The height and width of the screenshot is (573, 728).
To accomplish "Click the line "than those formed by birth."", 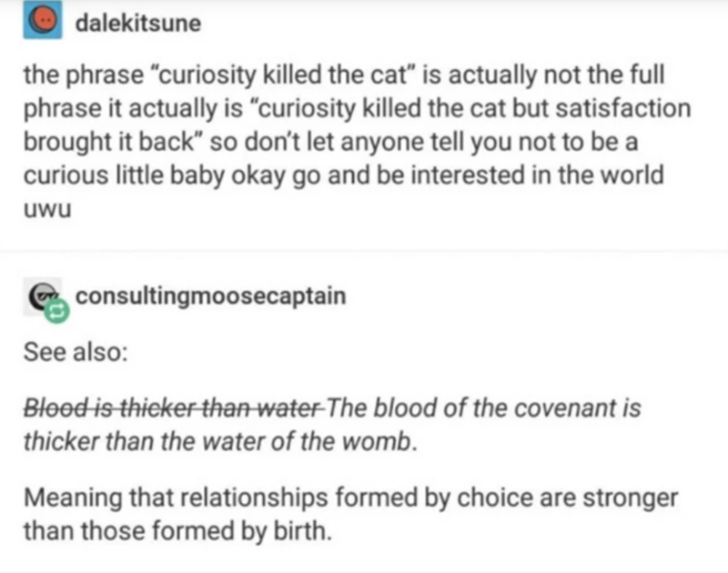I will pyautogui.click(x=173, y=530).
